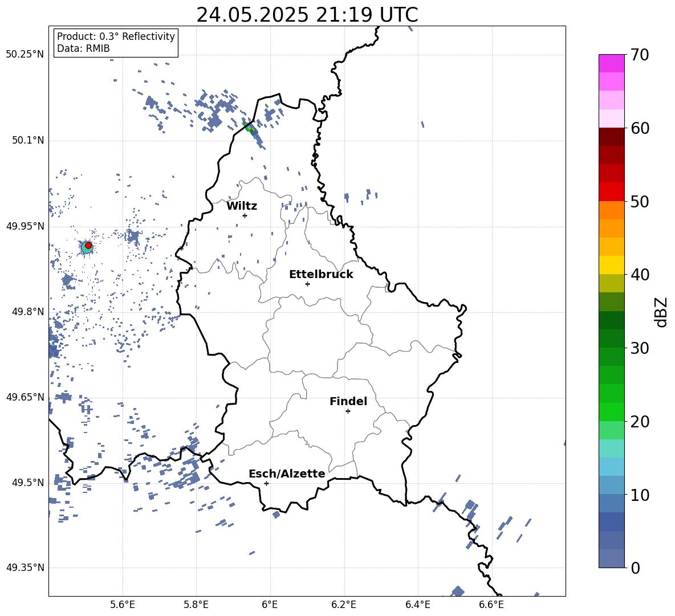Click the Ettelbruck city label
Screen dimensions: 675x616
[x=321, y=275]
